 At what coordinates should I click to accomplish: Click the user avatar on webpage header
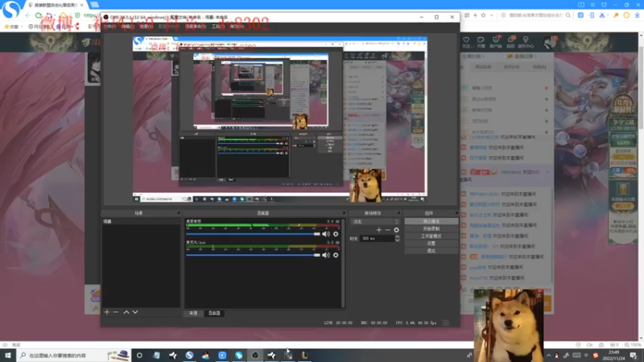click(551, 42)
